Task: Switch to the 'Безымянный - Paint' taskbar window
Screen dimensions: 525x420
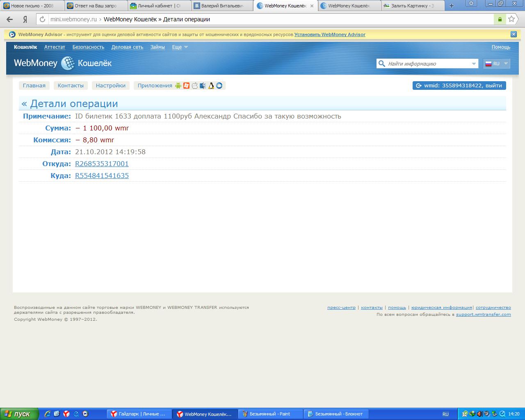Action: click(x=271, y=414)
